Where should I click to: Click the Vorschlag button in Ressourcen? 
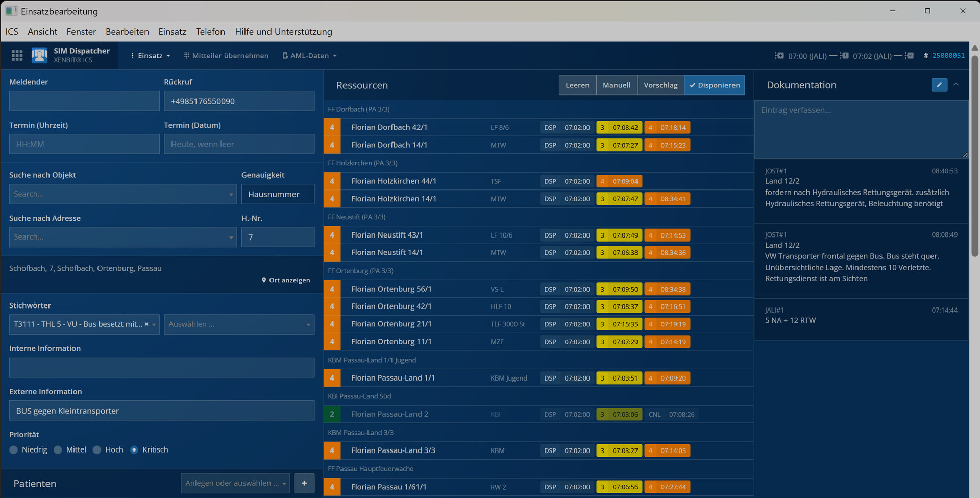coord(660,85)
